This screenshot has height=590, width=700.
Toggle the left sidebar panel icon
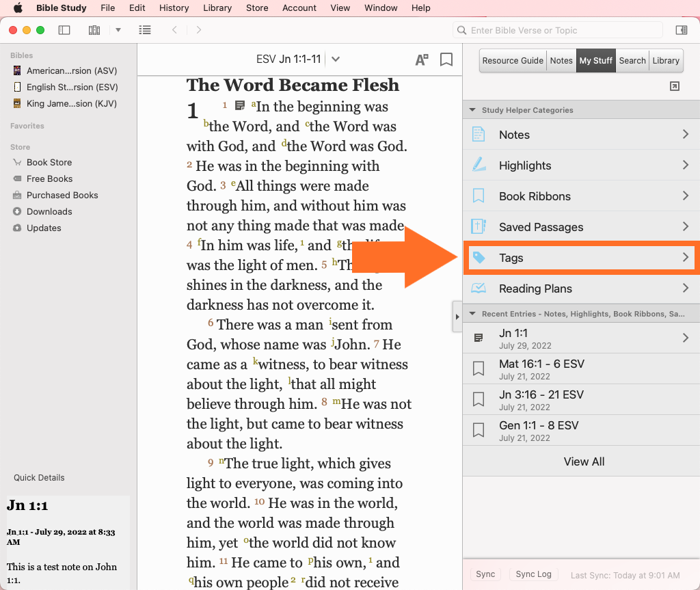point(64,30)
